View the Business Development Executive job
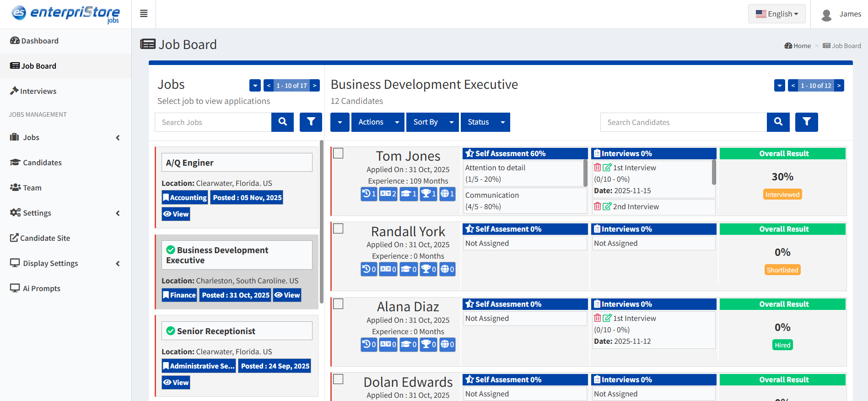The height and width of the screenshot is (401, 868). [287, 295]
